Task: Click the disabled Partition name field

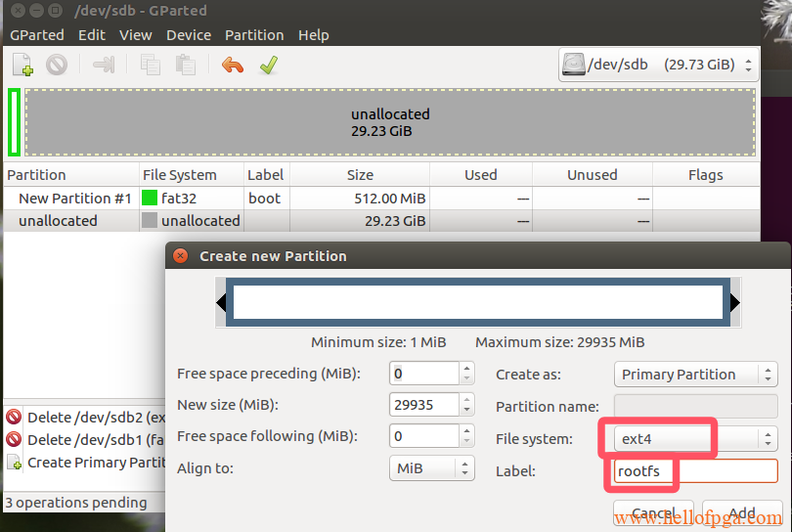Action: point(695,406)
